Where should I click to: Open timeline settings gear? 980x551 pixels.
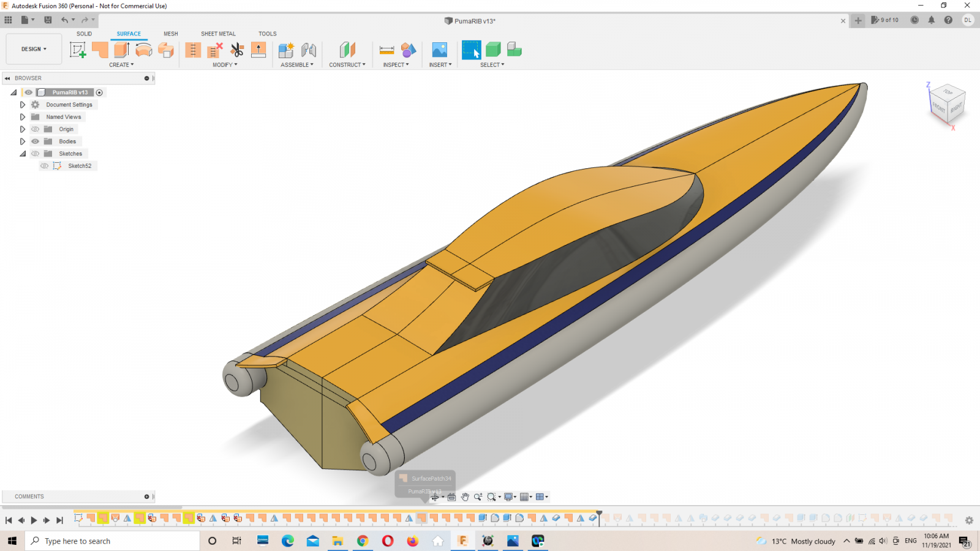[969, 520]
